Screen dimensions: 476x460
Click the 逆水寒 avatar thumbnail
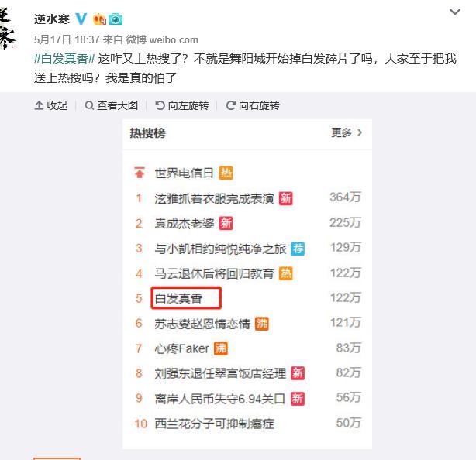click(x=8, y=28)
